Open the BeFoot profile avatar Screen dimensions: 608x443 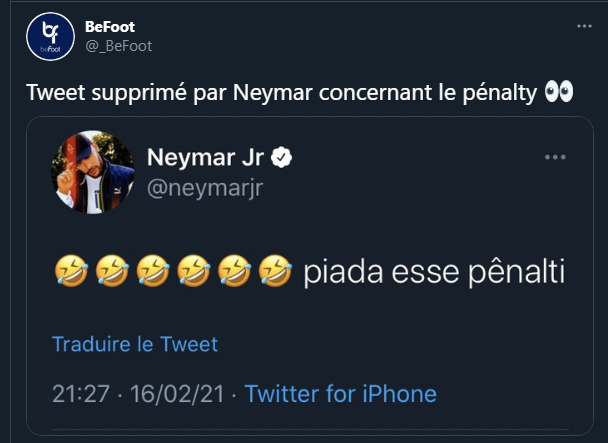point(49,37)
